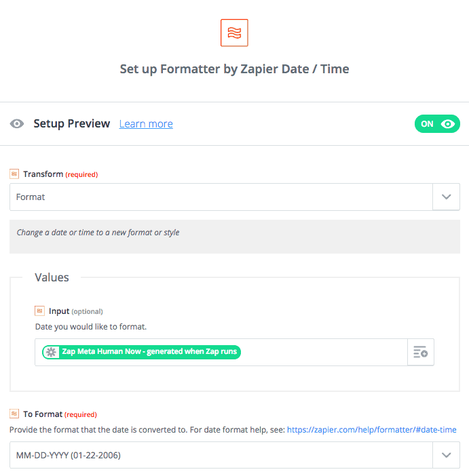This screenshot has height=476, width=469.
Task: Click the "Values" section heading
Action: (x=52, y=277)
